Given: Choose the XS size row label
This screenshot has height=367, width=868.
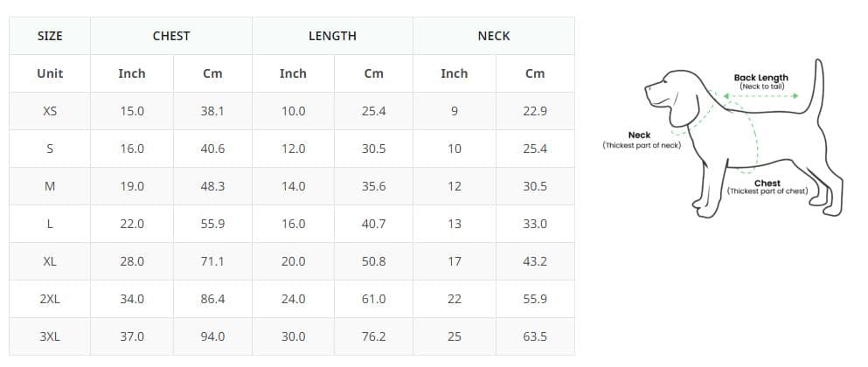Looking at the screenshot, I should tap(50, 111).
